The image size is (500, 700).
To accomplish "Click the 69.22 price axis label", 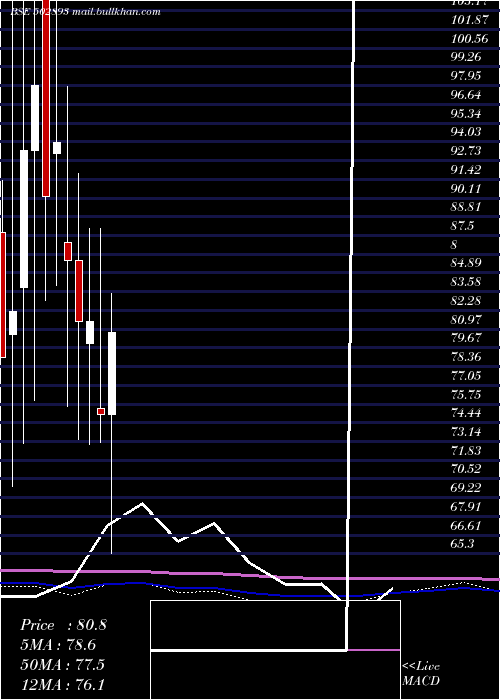I will point(467,488).
